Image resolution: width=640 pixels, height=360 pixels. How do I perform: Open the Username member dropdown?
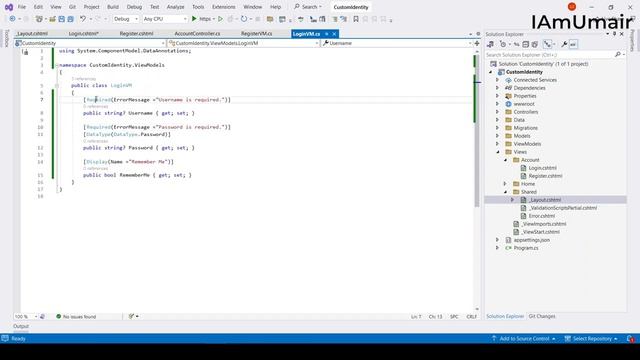[397, 43]
